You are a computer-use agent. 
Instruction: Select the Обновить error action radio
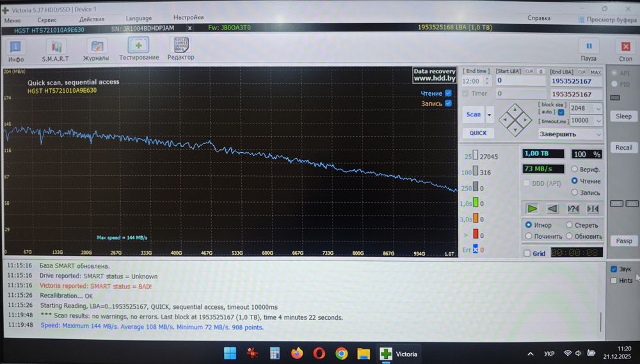(569, 236)
